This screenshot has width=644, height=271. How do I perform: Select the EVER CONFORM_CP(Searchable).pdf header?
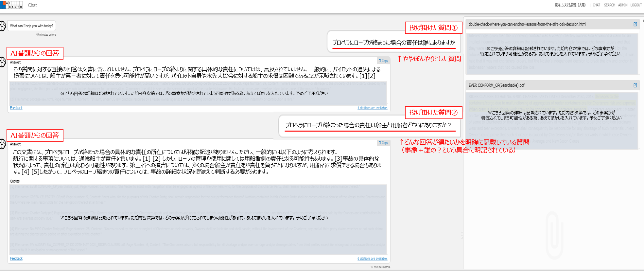pos(496,85)
